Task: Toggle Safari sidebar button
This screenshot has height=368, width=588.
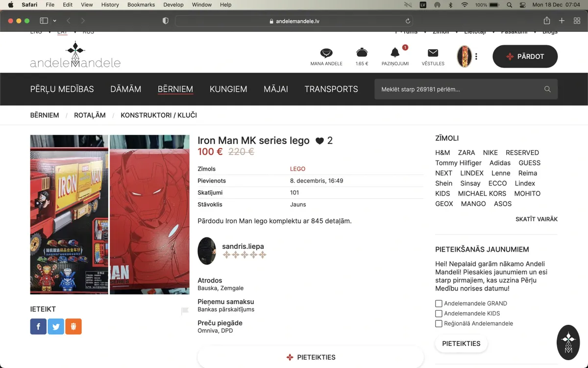Action: coord(44,21)
